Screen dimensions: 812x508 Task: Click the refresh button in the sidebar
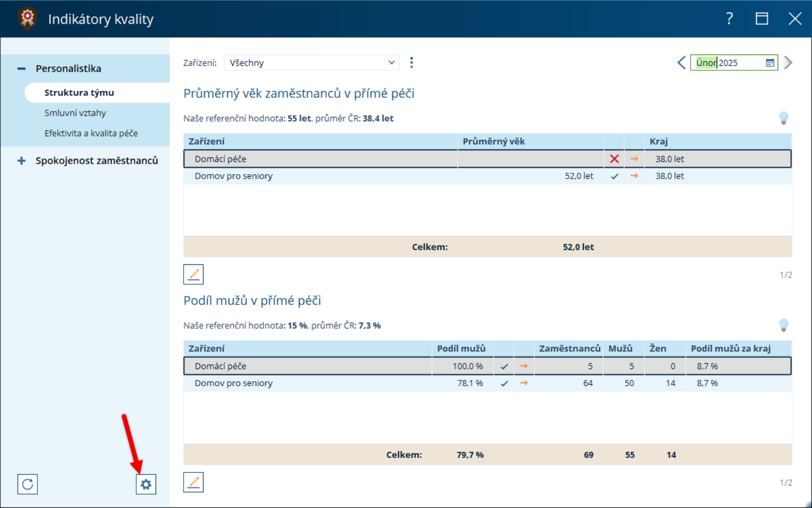tap(28, 484)
